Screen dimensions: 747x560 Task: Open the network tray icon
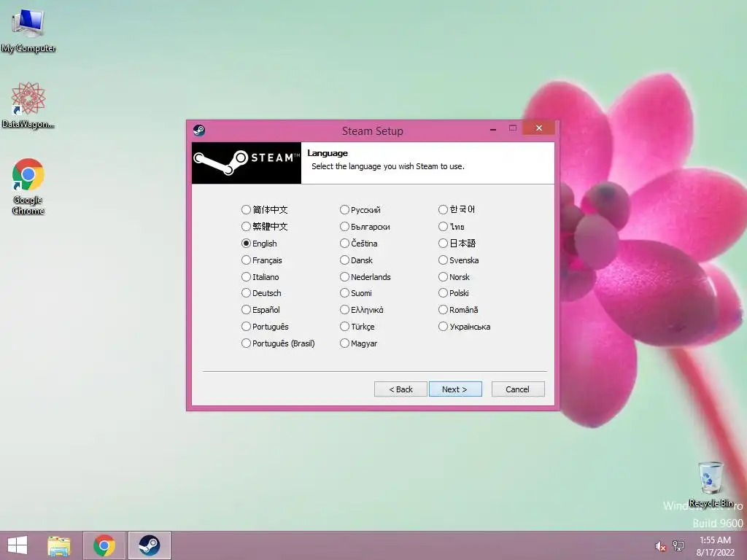[x=678, y=545]
